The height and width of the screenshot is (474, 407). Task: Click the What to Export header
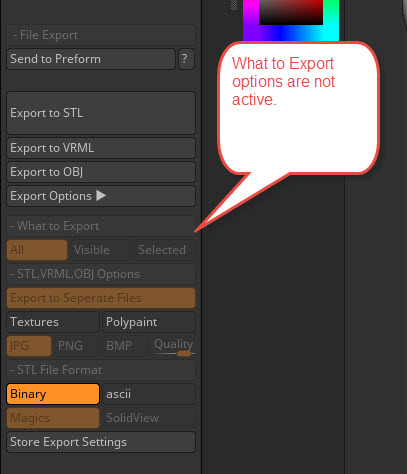101,226
